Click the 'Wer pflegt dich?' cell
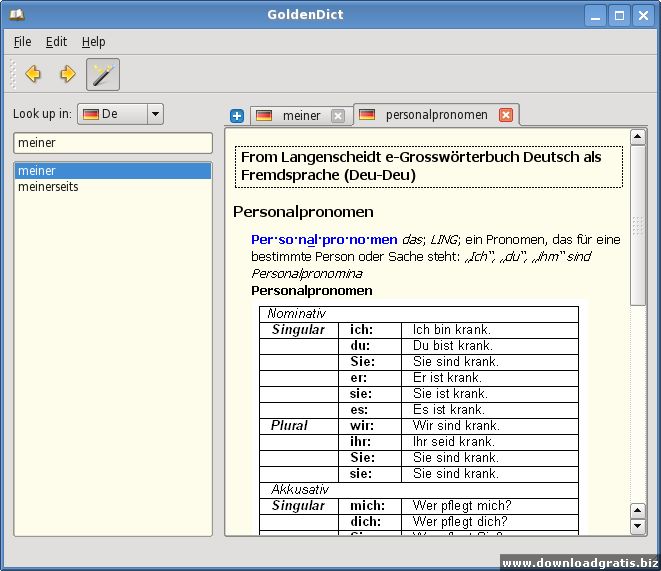The image size is (661, 571). pos(490,522)
